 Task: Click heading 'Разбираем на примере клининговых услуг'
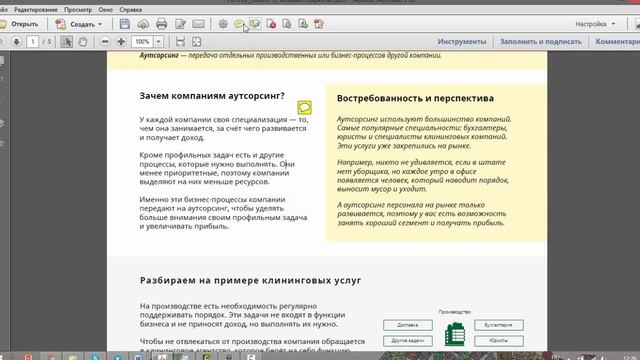tap(251, 281)
